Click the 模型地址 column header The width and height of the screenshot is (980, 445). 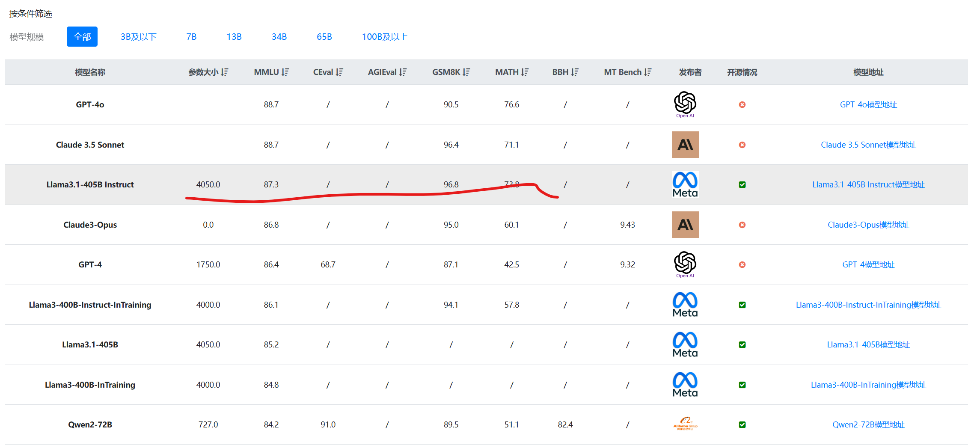coord(868,72)
